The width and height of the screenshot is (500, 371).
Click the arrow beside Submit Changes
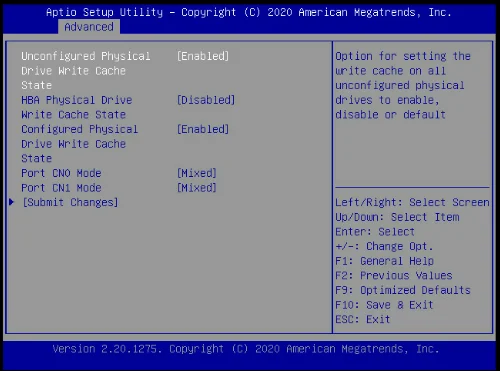pos(12,202)
